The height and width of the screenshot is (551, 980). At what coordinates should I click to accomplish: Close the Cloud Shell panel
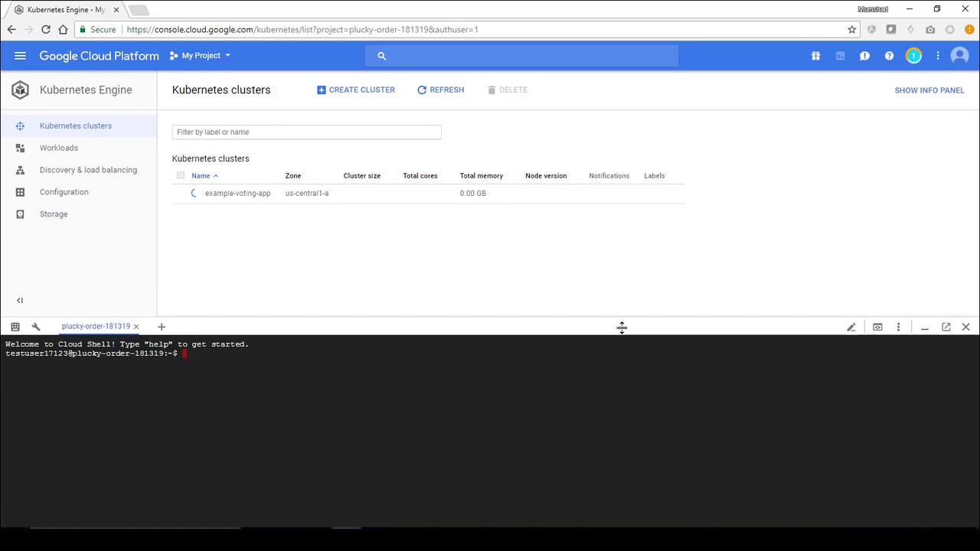966,327
